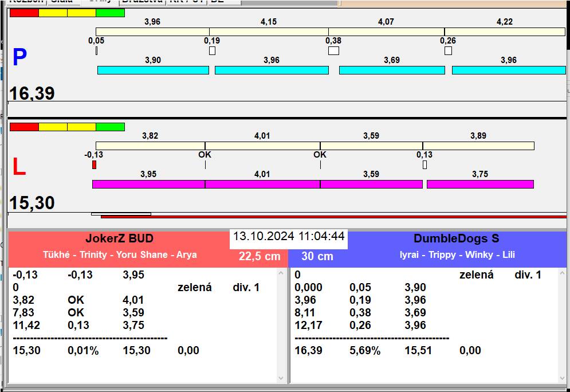This screenshot has width=570, height=392.
Task: Click the DumbleDogs S team name
Action: point(457,238)
